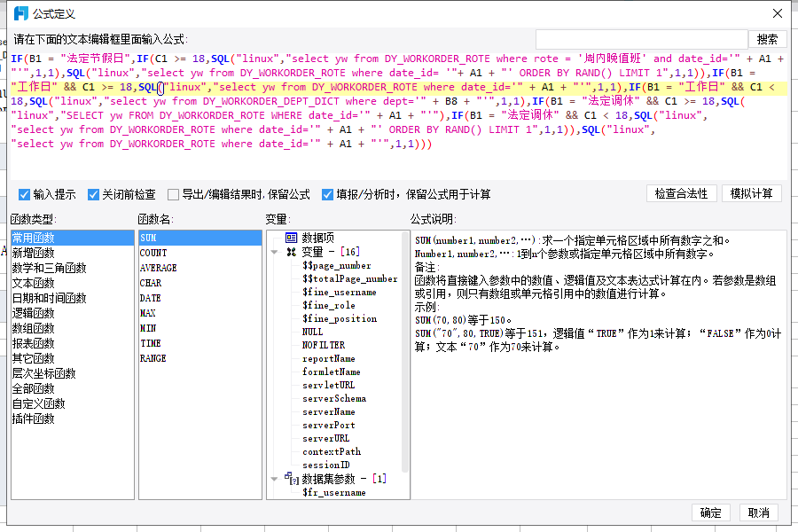The height and width of the screenshot is (532, 798).
Task: Select $fine_username variable
Action: pyautogui.click(x=340, y=292)
